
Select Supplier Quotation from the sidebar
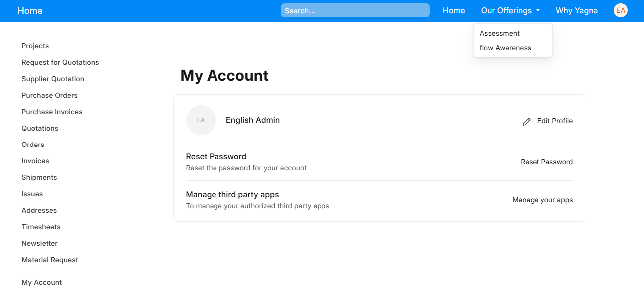point(53,79)
